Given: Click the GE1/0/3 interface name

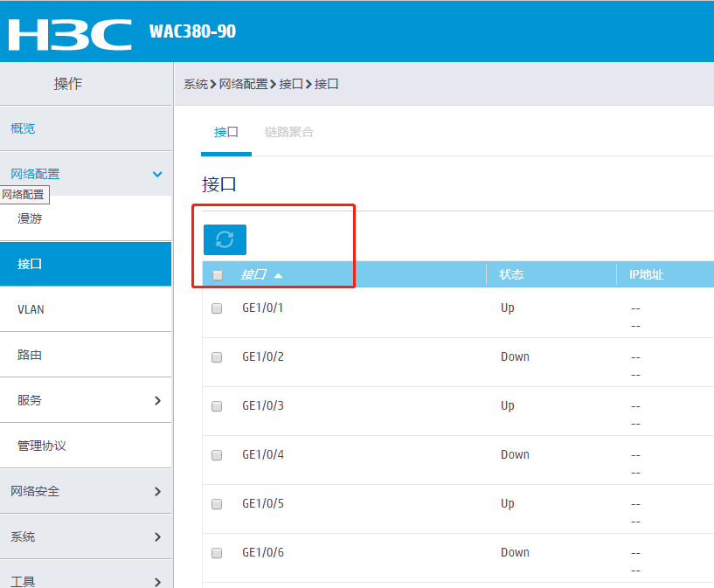Looking at the screenshot, I should point(263,405).
